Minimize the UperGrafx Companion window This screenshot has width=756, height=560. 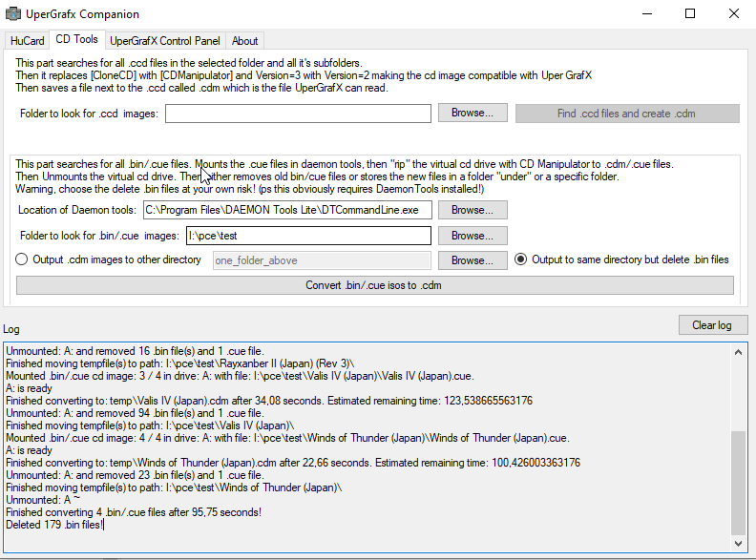click(x=647, y=13)
